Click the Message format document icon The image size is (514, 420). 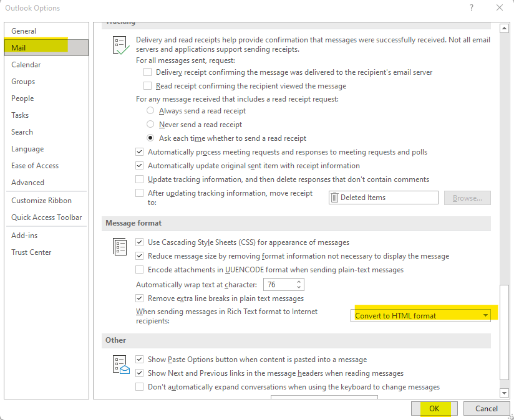120,247
